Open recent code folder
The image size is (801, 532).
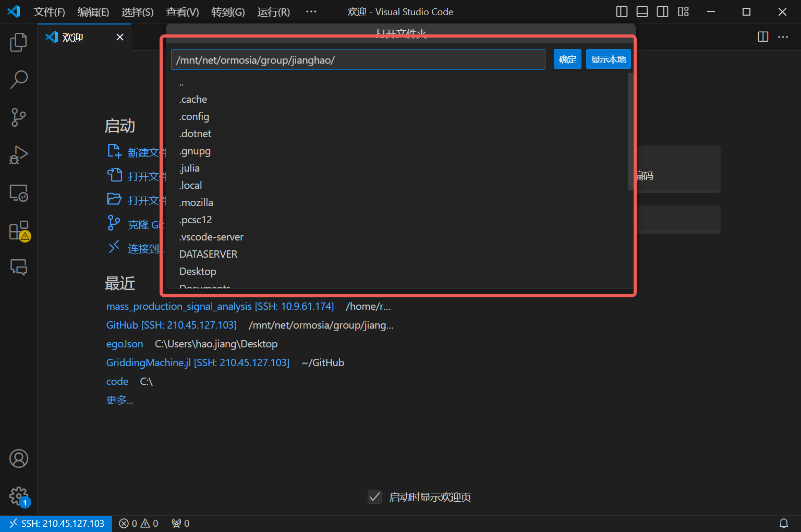[x=117, y=381]
